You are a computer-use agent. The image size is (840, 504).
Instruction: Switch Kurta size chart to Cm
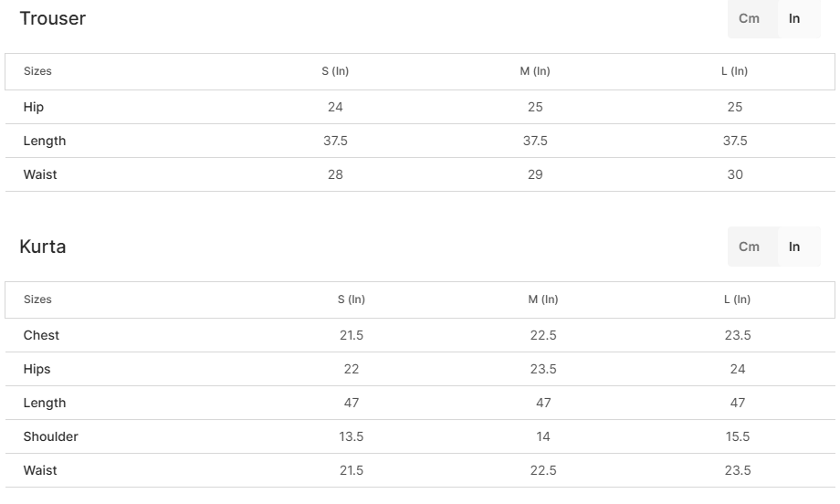pos(749,247)
